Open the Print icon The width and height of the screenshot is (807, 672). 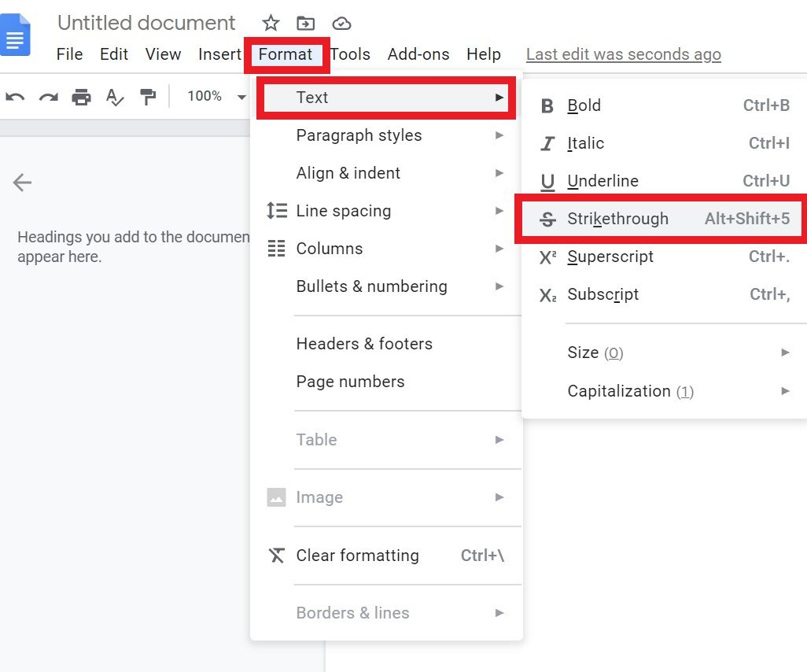pyautogui.click(x=82, y=96)
